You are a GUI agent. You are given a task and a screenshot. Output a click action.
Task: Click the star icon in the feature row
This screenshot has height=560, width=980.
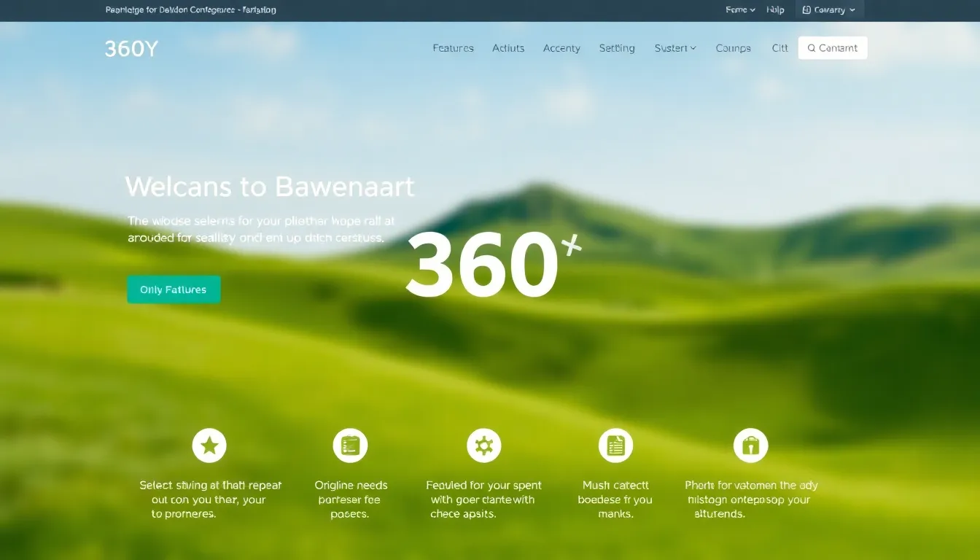(209, 446)
